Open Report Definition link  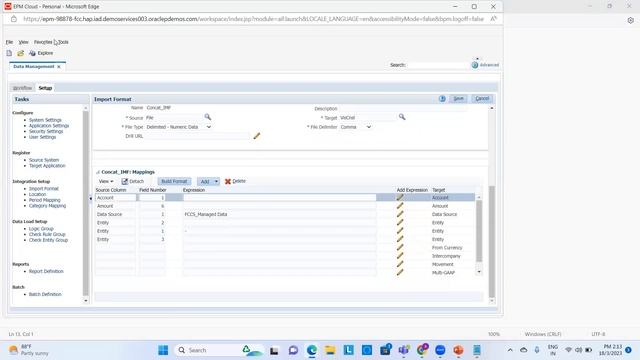coord(46,271)
